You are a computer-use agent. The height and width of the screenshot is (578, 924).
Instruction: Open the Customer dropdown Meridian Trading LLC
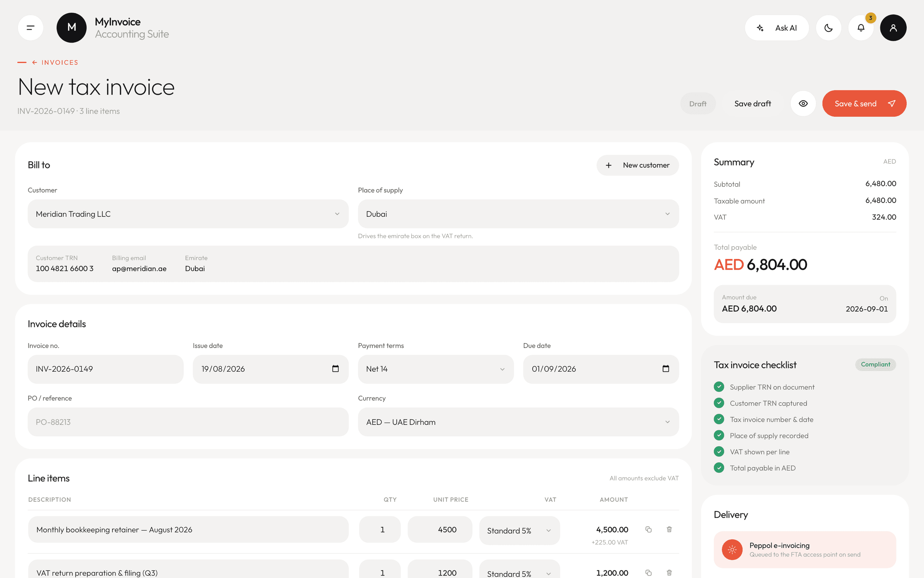pos(188,214)
